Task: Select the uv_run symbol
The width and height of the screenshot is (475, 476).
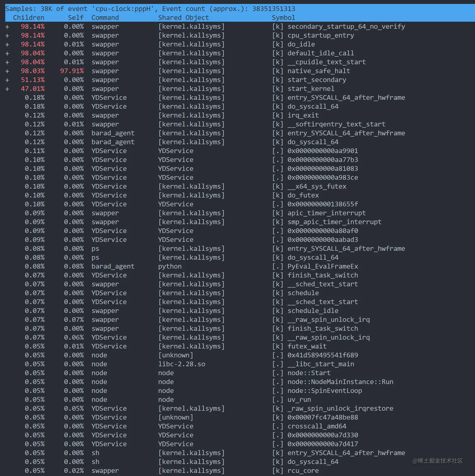Action: pyautogui.click(x=299, y=400)
